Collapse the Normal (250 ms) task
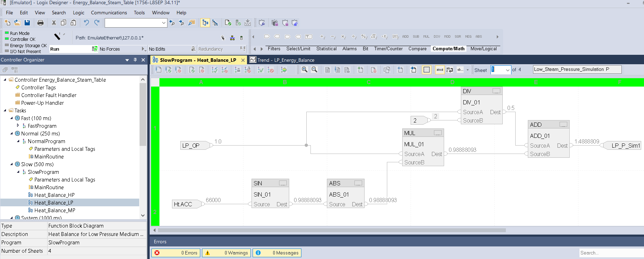This screenshot has height=259, width=644. tap(12, 133)
